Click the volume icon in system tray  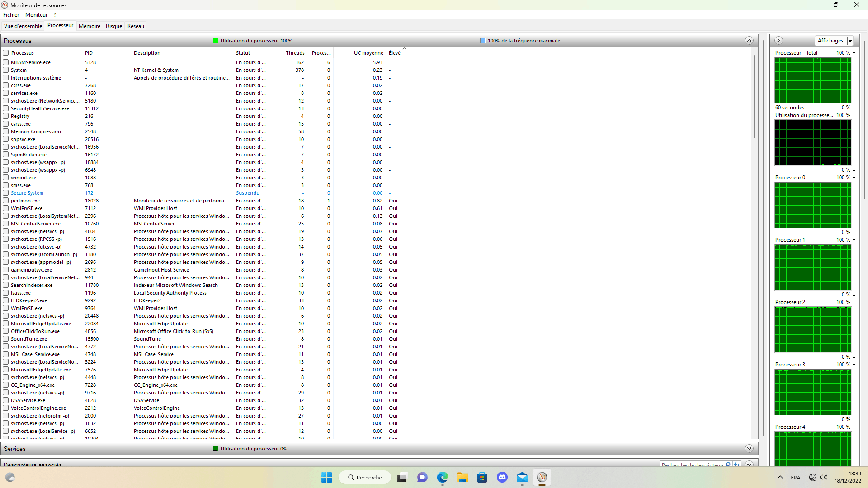[x=824, y=477]
